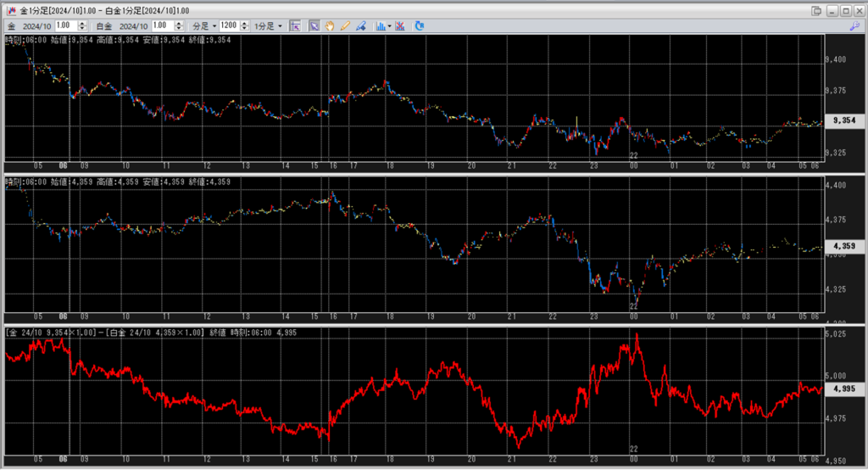Click the 4,995 spread price marker
Viewport: 868px width, 470px height.
[844, 389]
